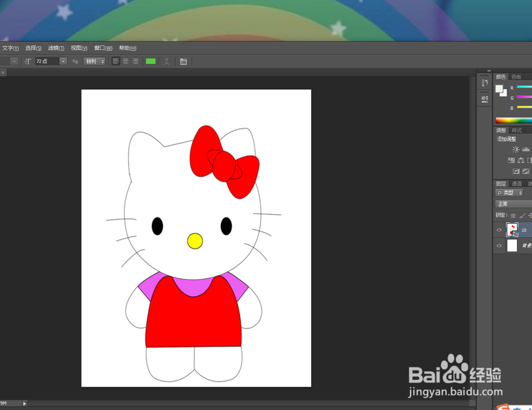Select right align text
This screenshot has height=410, width=532.
135,61
